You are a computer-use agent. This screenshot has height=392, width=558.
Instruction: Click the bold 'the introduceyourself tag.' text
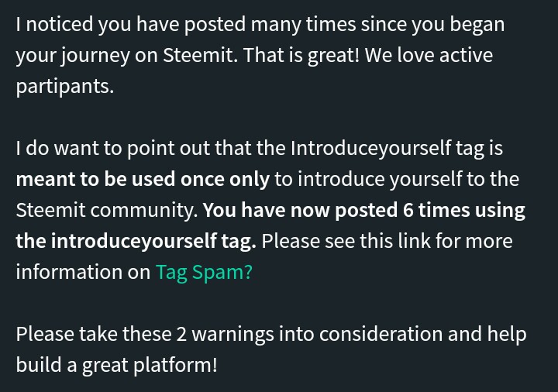[136, 241]
